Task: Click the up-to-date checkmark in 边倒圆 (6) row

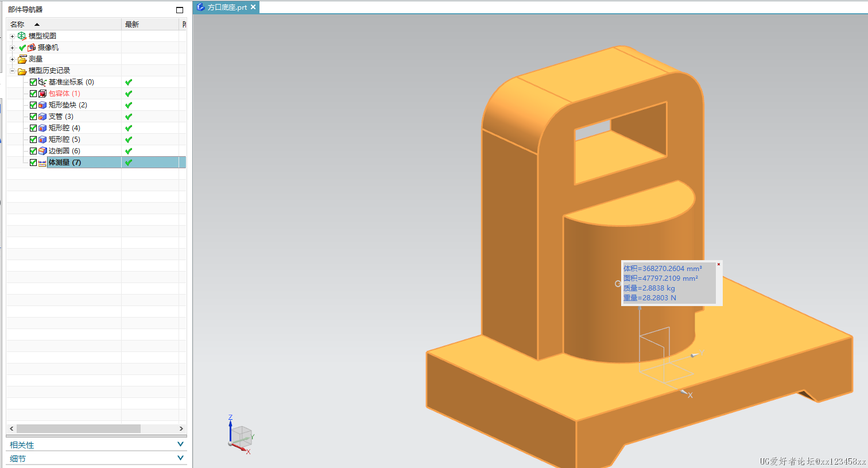Action: click(129, 151)
